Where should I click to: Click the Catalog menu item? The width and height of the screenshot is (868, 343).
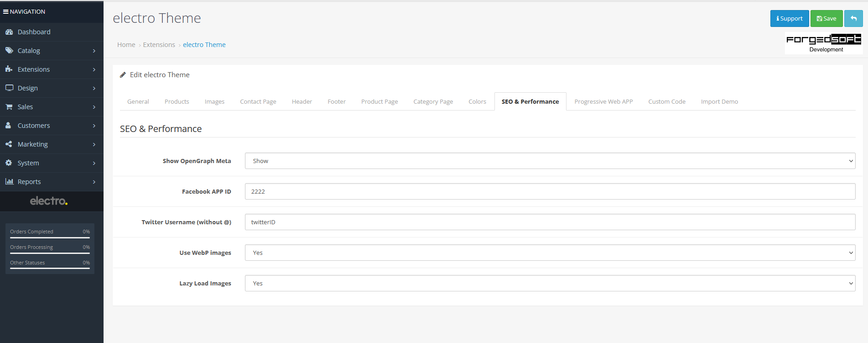click(52, 51)
